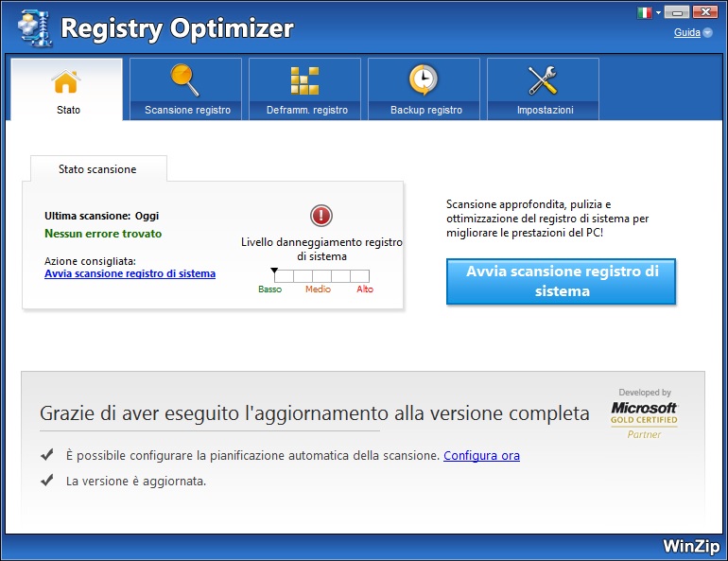Viewport: 728px width, 561px height.
Task: Open the Deframm. registro tab
Action: tap(305, 89)
